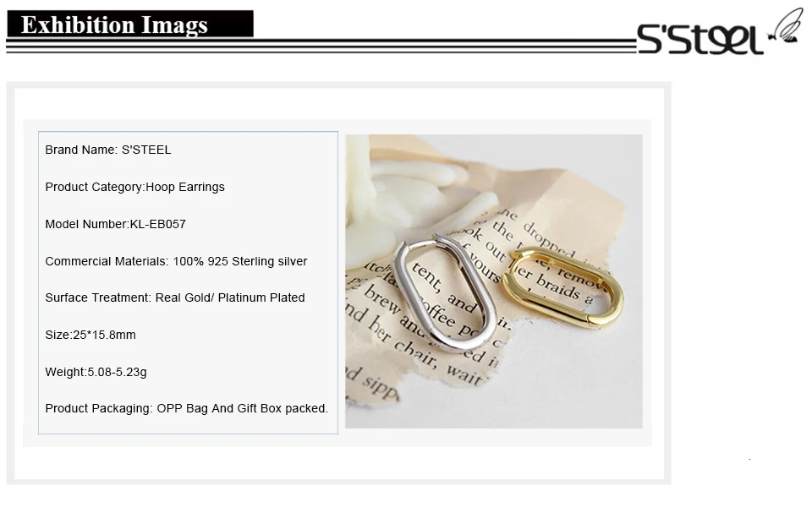The width and height of the screenshot is (812, 513).
Task: Click the Exhibition Imags header banner
Action: tap(130, 25)
